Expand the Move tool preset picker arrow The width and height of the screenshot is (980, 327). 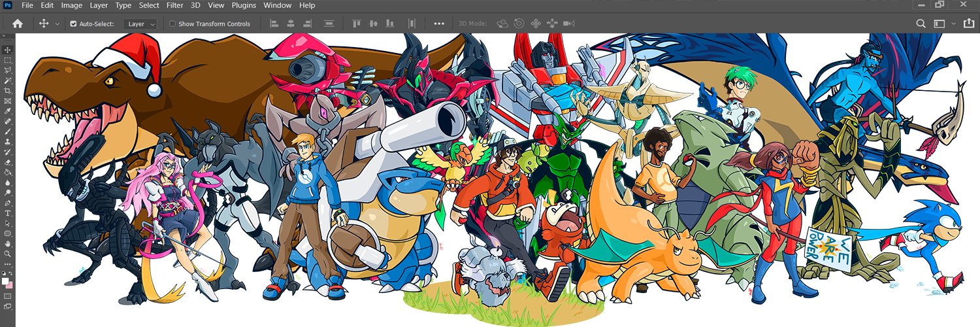[57, 24]
